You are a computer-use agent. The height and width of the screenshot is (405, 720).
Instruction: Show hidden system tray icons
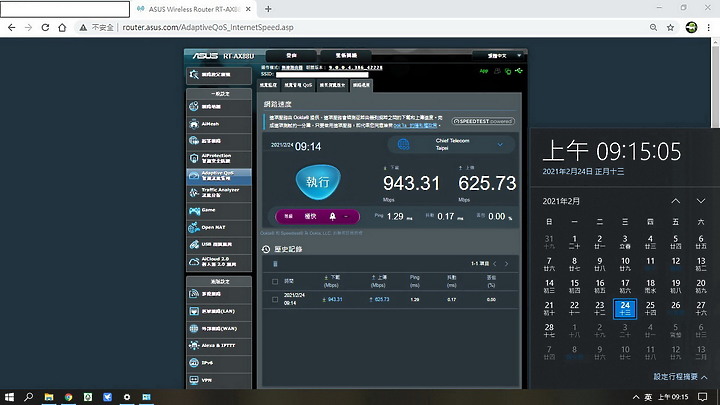[x=636, y=397]
